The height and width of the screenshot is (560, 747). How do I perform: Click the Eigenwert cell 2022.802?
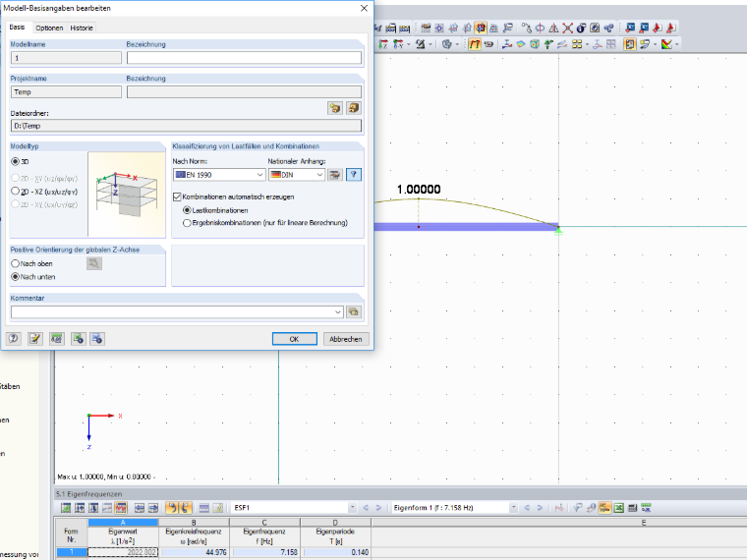pyautogui.click(x=123, y=552)
